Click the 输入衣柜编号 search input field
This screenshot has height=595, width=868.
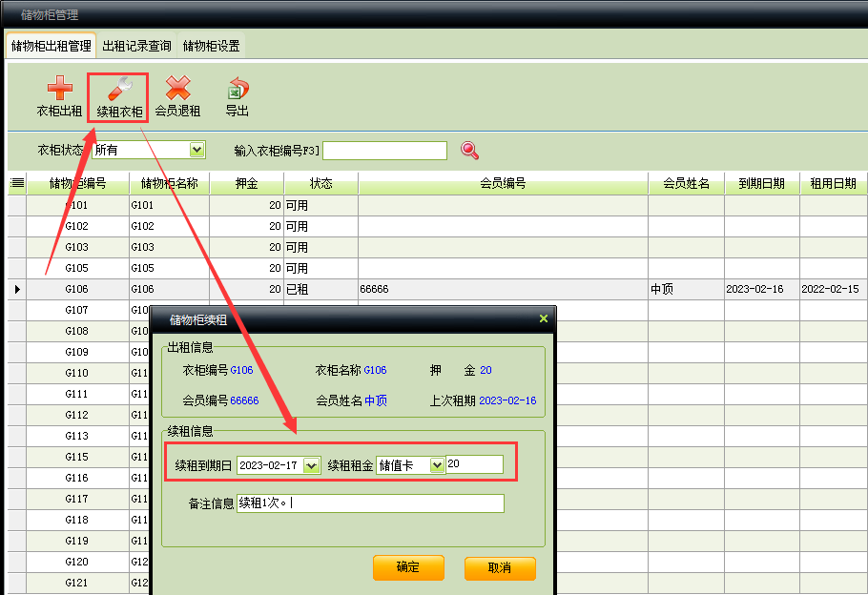tap(384, 151)
